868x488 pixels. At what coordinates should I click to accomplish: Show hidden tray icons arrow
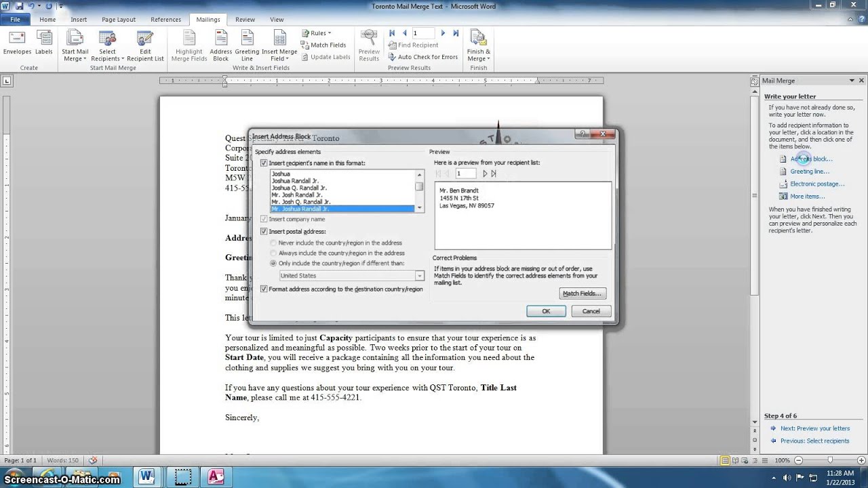point(773,476)
